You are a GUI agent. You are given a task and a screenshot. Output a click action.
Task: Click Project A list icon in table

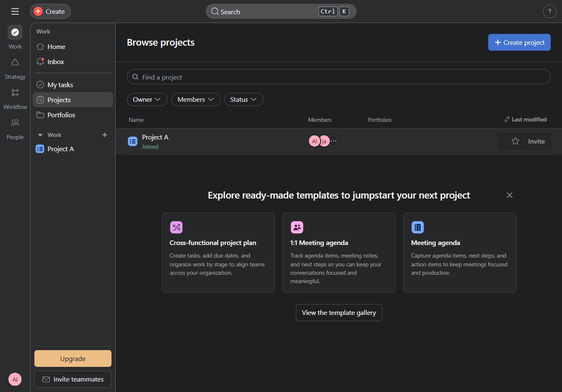point(132,142)
